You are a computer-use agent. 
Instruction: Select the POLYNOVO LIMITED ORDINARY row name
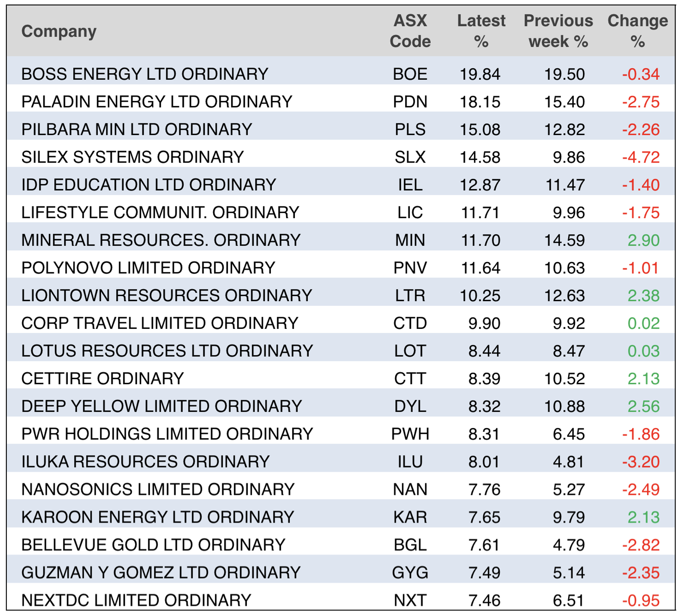148,268
